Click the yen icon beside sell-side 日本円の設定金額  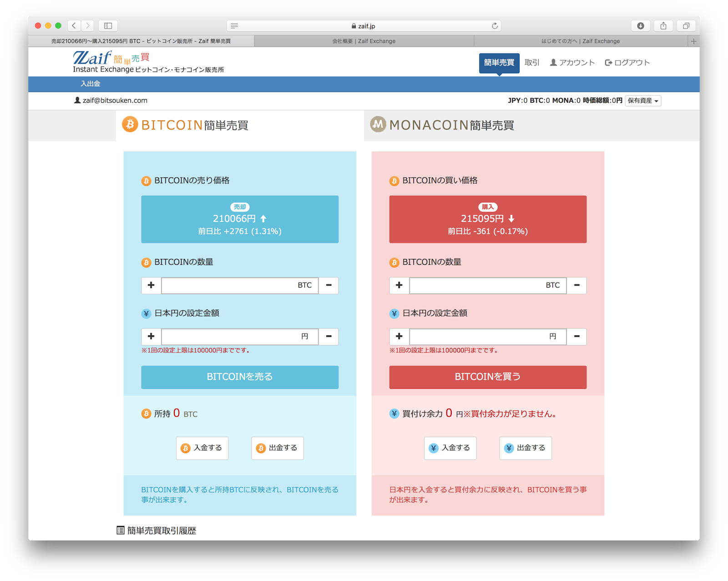point(146,313)
